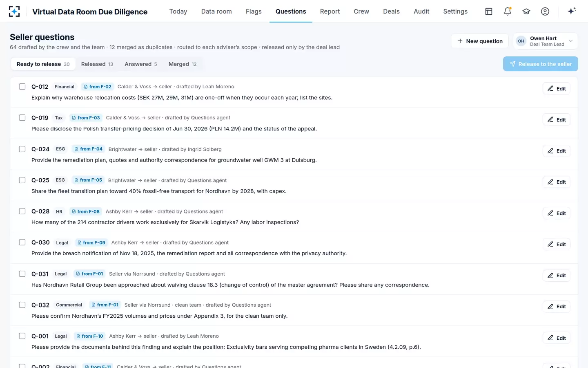Open the user account icon

[x=545, y=11]
